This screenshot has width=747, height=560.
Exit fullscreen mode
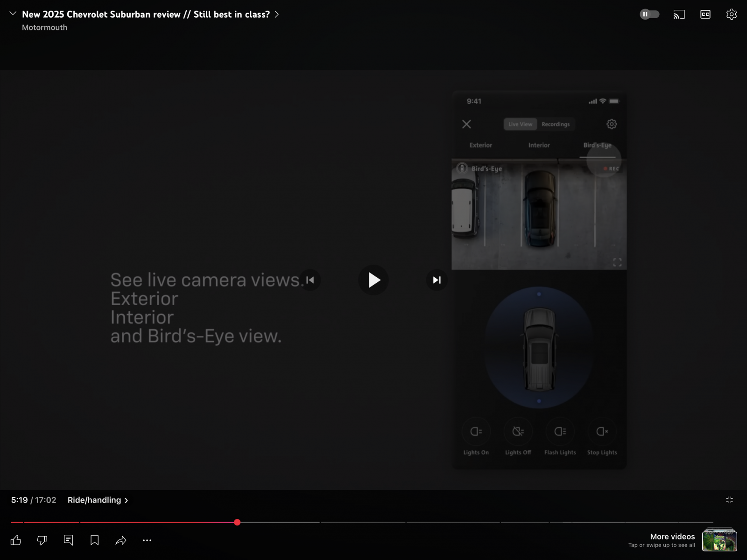click(x=729, y=500)
